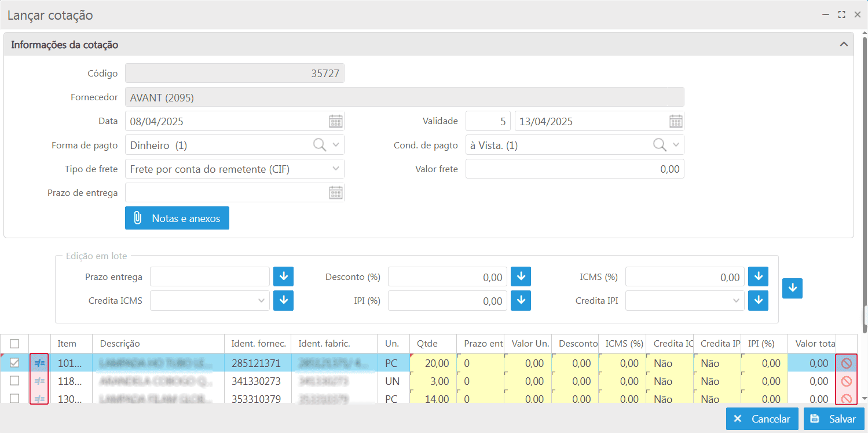Screen dimensions: 868x433
Task: Click the equivalence icon on row 285121371
Action: click(39, 363)
